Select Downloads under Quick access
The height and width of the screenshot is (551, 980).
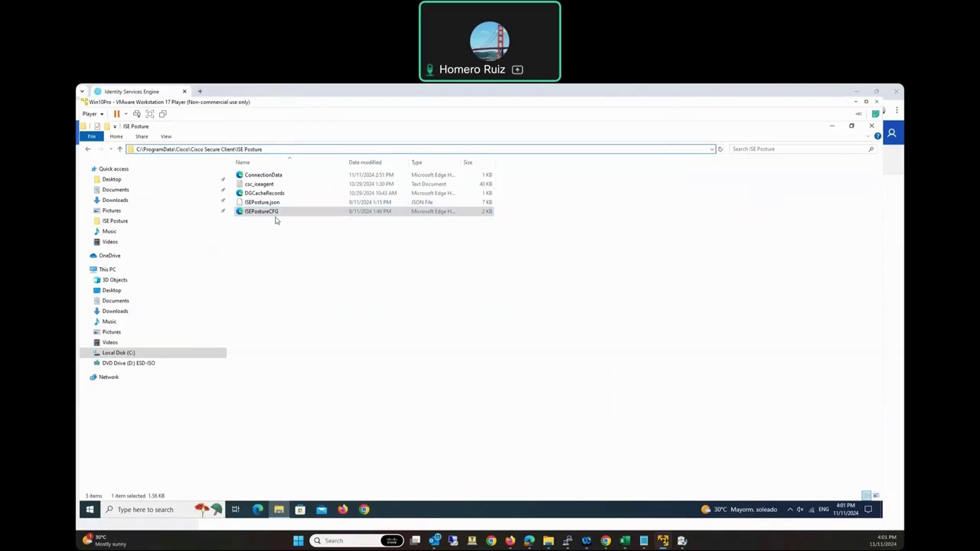pos(115,200)
